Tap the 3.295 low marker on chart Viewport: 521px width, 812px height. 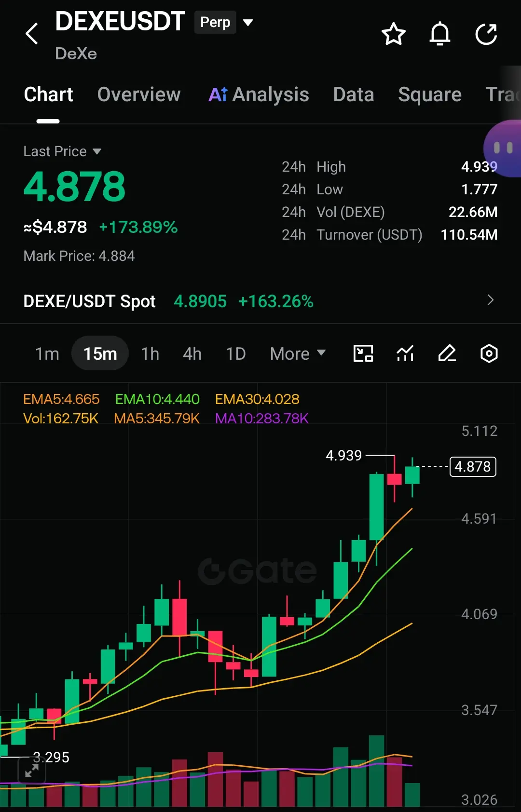pyautogui.click(x=51, y=758)
